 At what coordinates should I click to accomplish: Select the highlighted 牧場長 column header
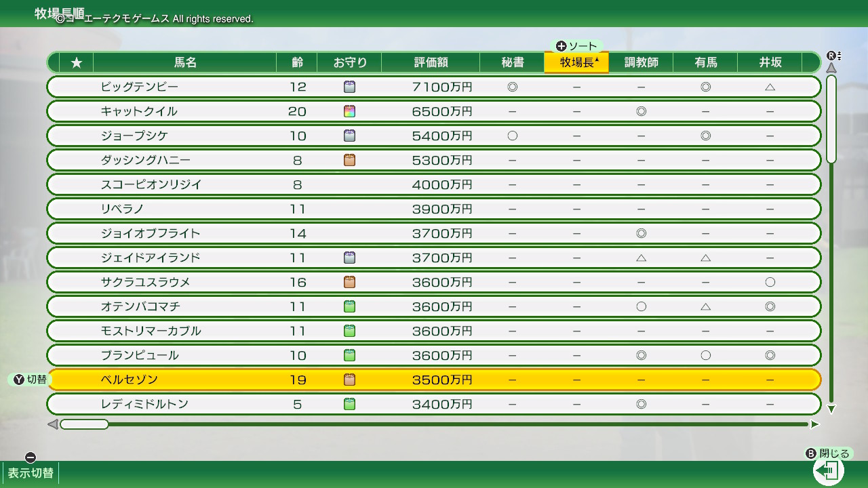576,62
